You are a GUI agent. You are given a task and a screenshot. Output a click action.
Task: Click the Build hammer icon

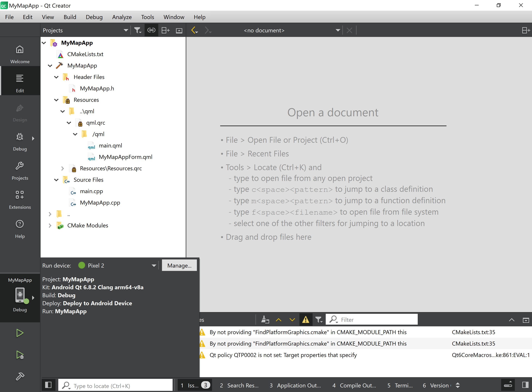pyautogui.click(x=20, y=376)
